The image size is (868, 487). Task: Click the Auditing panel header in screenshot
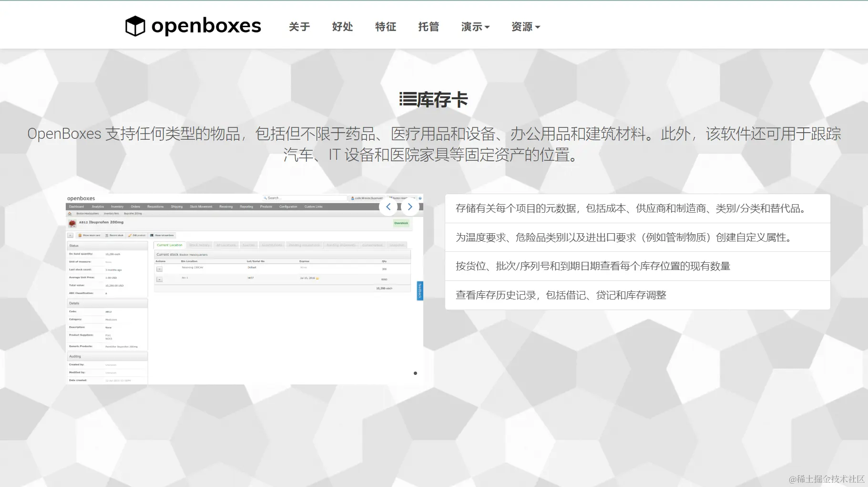point(107,356)
